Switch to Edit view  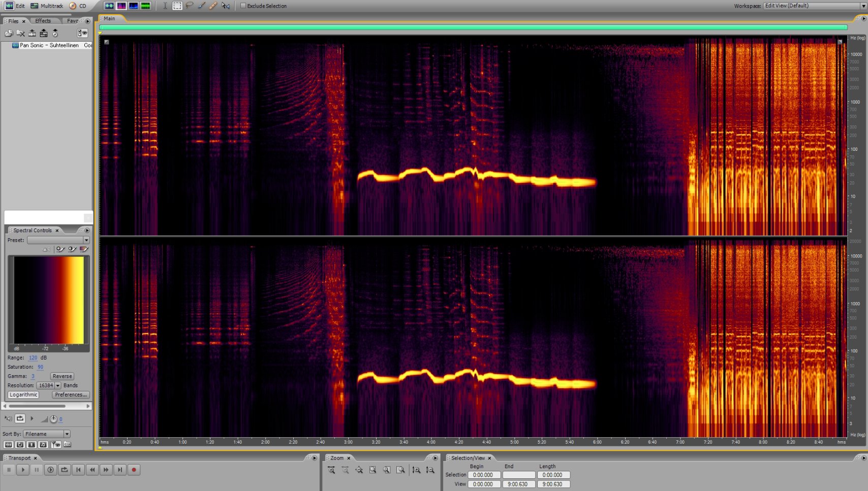click(x=15, y=6)
